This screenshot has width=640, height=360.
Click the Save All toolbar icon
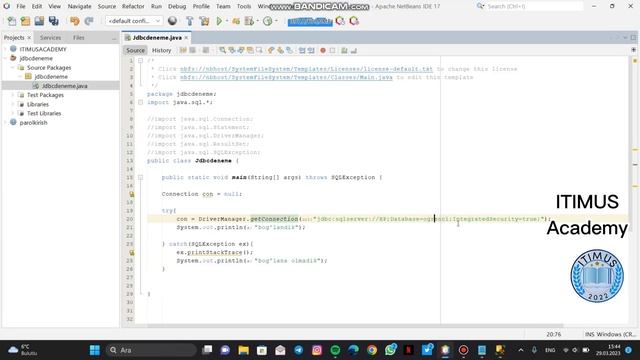pyautogui.click(x=53, y=21)
